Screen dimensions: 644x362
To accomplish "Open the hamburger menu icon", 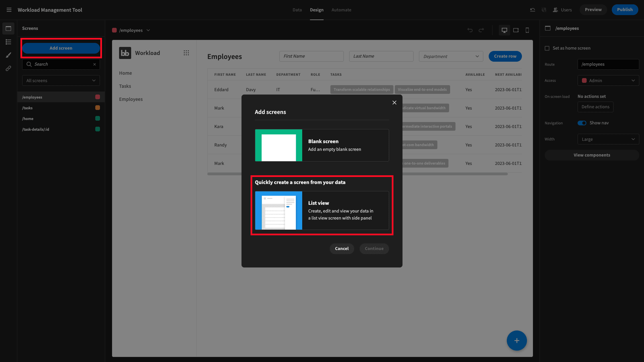I will (9, 10).
